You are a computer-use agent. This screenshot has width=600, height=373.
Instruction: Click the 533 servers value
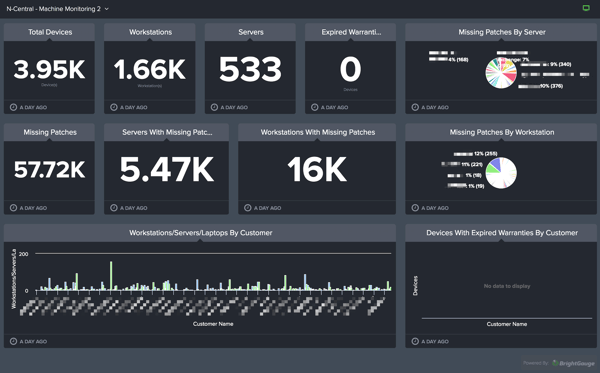(250, 69)
